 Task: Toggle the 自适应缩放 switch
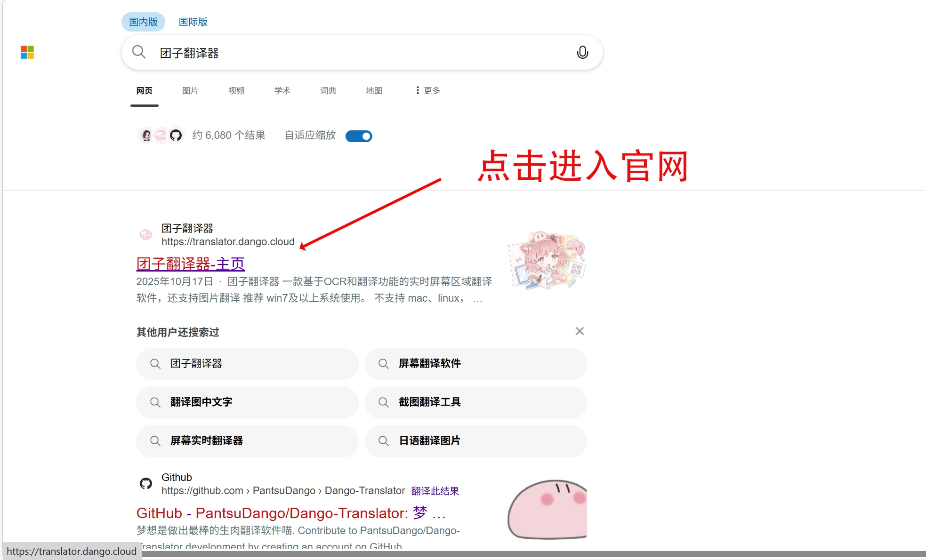coord(359,136)
